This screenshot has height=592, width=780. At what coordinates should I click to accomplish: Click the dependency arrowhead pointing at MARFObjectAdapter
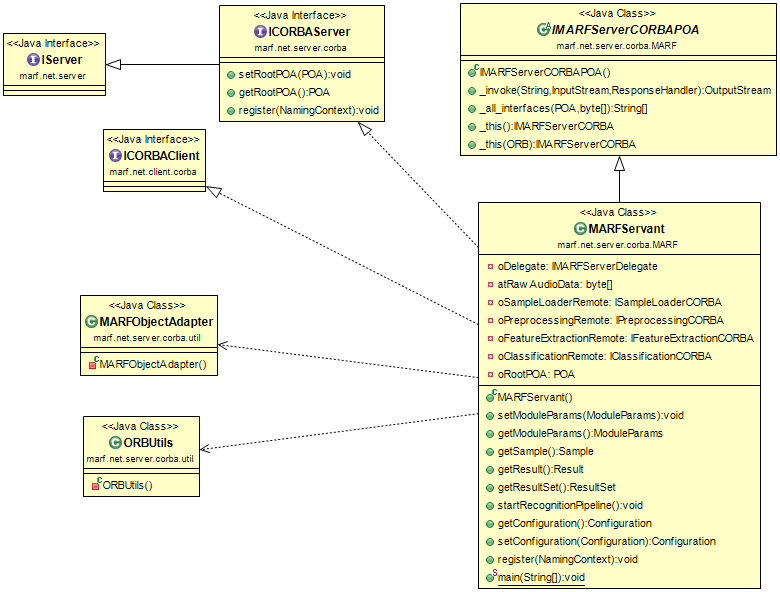click(224, 345)
